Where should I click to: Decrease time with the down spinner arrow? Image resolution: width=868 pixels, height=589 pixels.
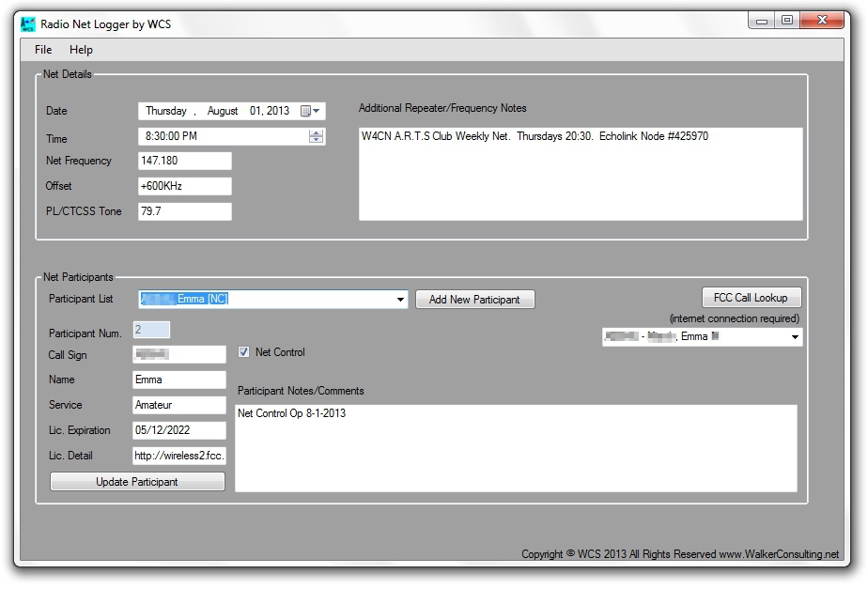[x=317, y=140]
